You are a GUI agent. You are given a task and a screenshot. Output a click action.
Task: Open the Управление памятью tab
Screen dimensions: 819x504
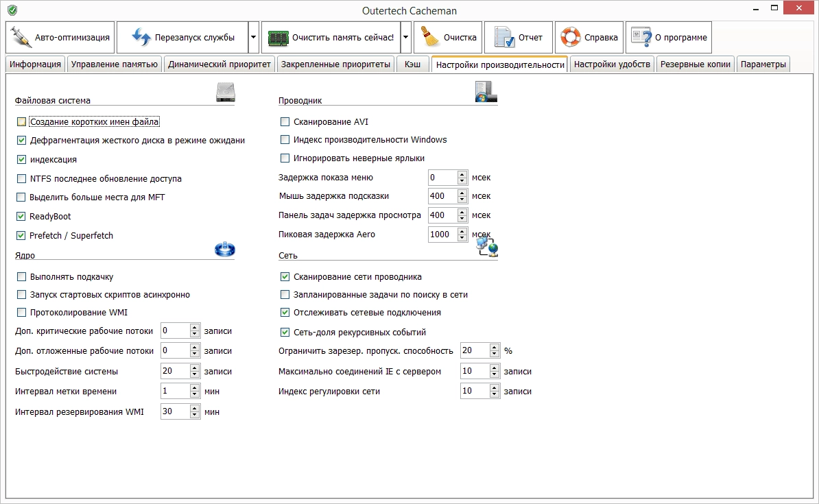[115, 64]
